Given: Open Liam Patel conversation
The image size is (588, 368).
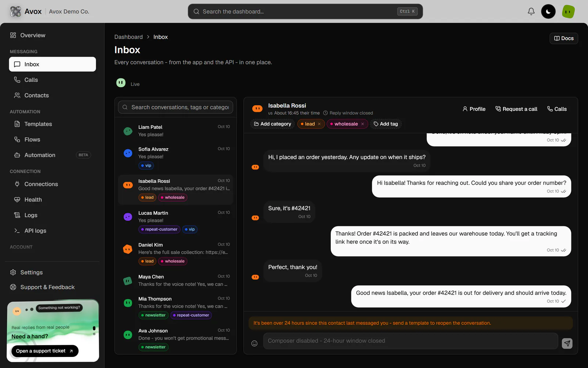Looking at the screenshot, I should 176,131.
